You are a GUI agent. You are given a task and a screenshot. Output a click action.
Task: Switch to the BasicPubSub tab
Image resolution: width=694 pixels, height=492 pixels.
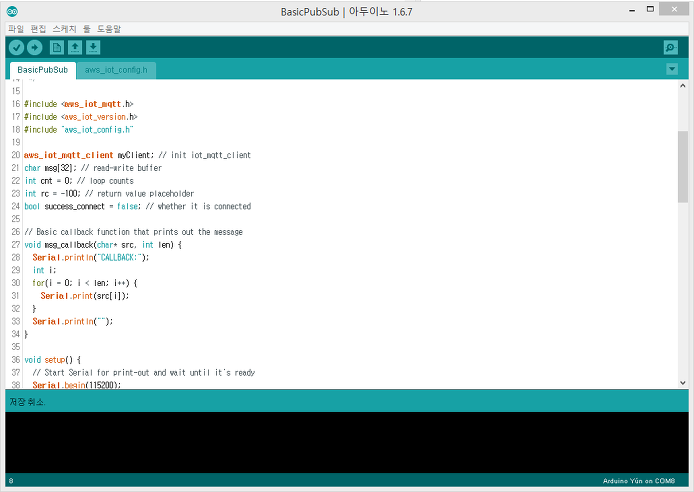(x=43, y=70)
